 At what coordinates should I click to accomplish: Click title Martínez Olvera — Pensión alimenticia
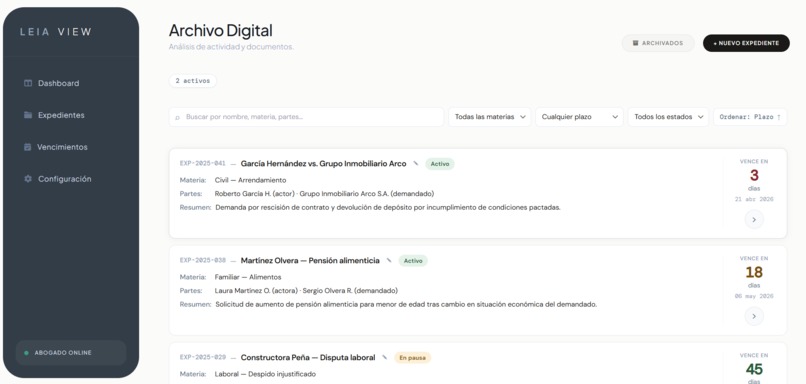[x=310, y=260]
